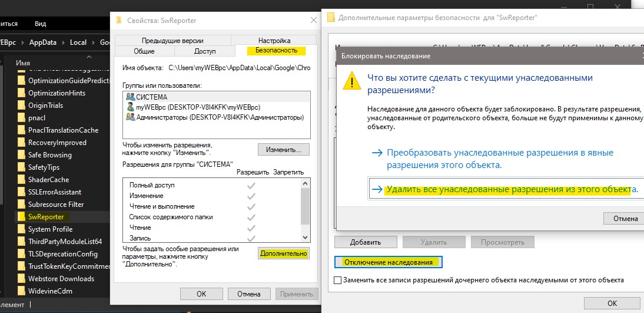
Task: Click OK in the advanced security window
Action: (612, 303)
